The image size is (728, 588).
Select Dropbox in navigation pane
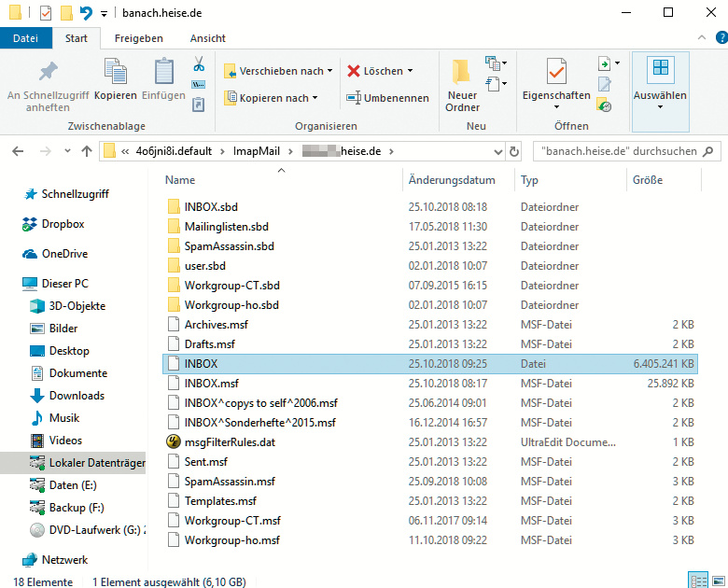tap(53, 224)
